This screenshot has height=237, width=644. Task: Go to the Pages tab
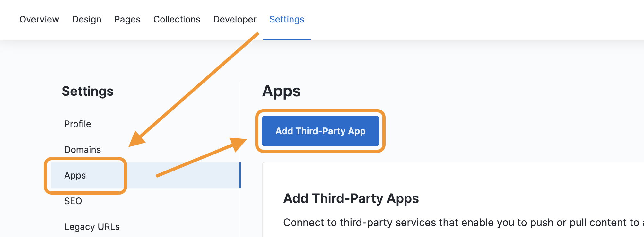[x=127, y=19]
